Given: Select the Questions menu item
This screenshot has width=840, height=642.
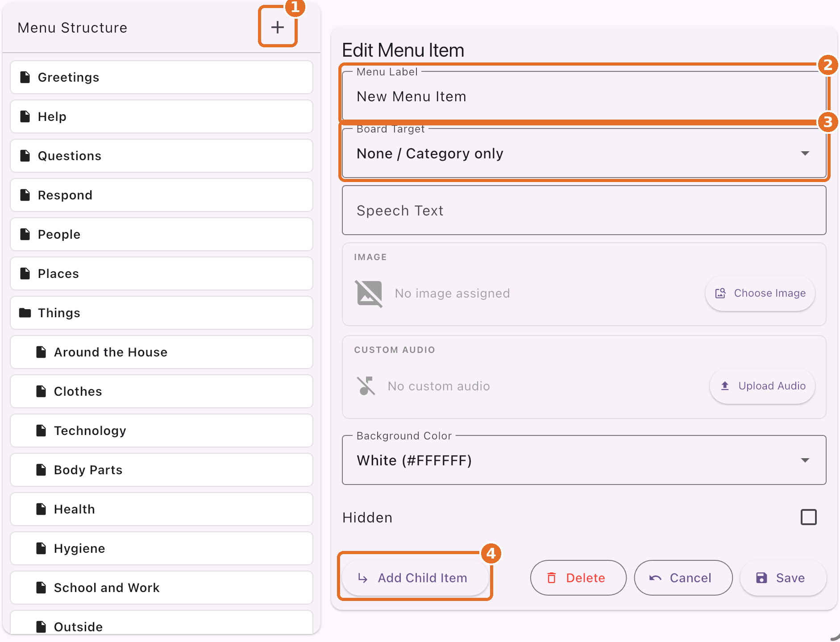Looking at the screenshot, I should [162, 156].
